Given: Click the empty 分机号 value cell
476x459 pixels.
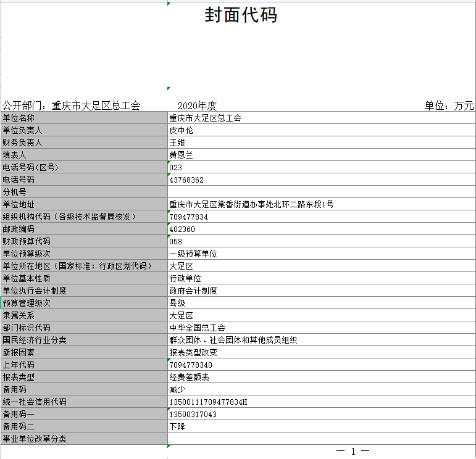Looking at the screenshot, I should pos(322,192).
